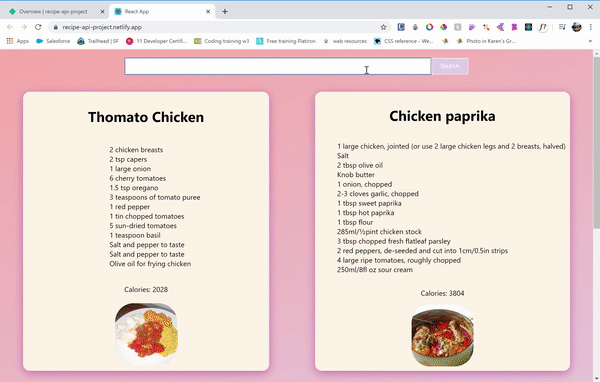Click the Thomato Chicken dish photo
The image size is (600, 382).
tap(146, 334)
